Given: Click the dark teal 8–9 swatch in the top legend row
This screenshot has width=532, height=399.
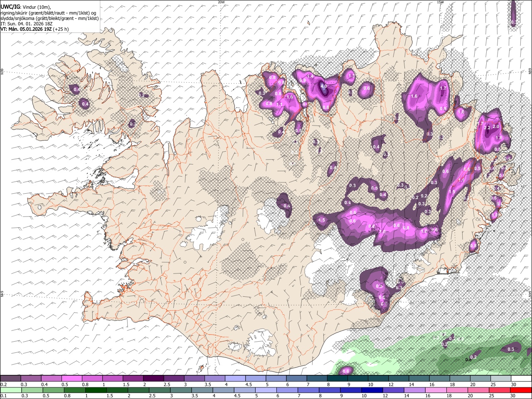Looking at the screenshot, I should click(337, 379).
